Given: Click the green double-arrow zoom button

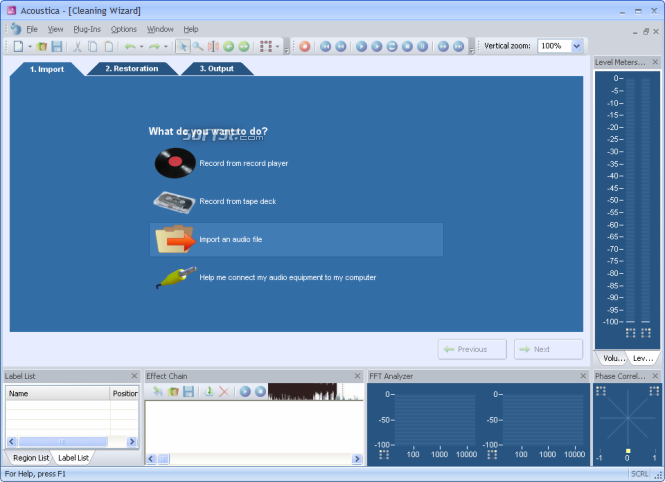Looking at the screenshot, I should pos(244,46).
